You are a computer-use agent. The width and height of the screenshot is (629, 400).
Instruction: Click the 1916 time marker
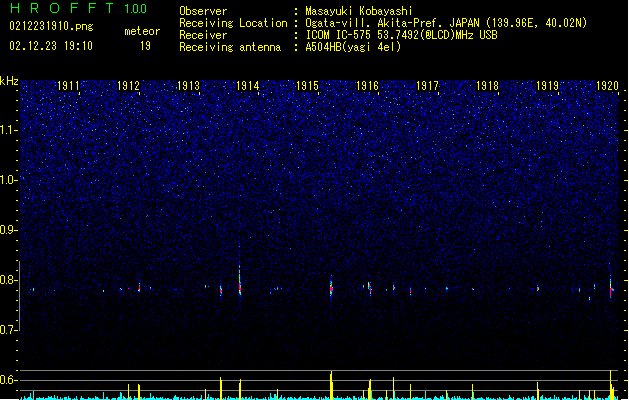click(367, 86)
